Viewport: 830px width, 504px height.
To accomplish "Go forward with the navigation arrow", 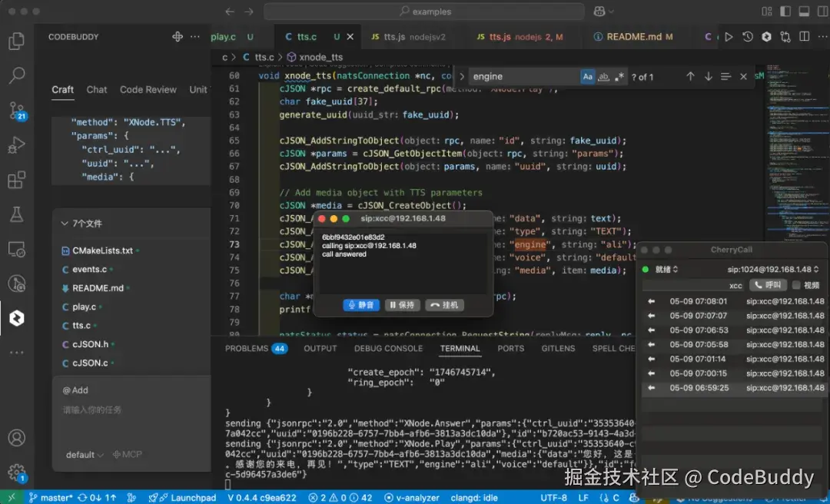I will click(x=249, y=11).
